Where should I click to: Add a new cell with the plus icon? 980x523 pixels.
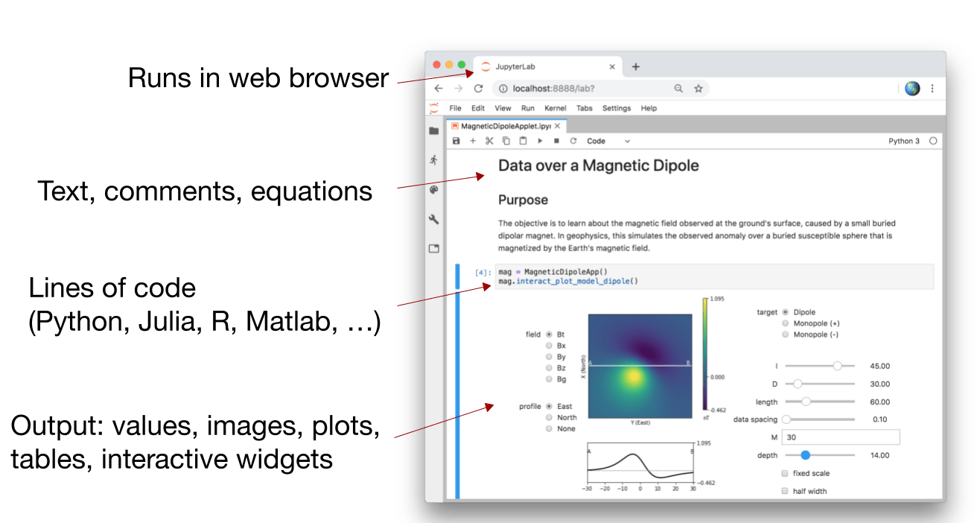pos(473,141)
